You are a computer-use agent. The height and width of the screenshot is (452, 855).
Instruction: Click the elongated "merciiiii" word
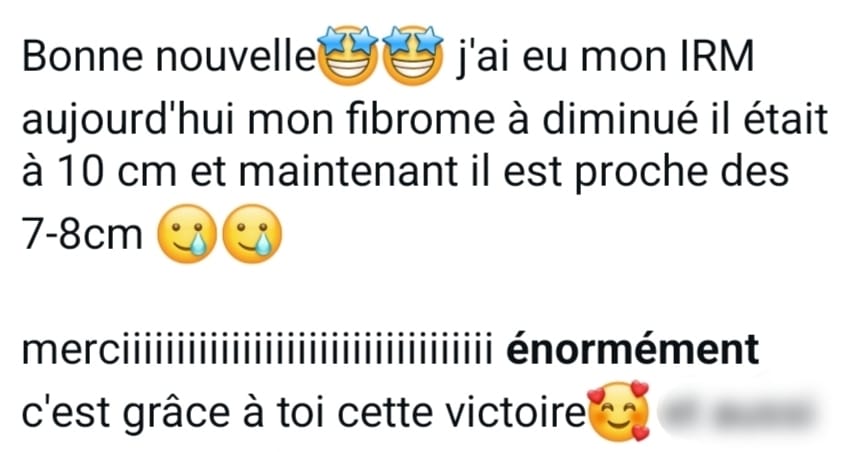tap(253, 349)
